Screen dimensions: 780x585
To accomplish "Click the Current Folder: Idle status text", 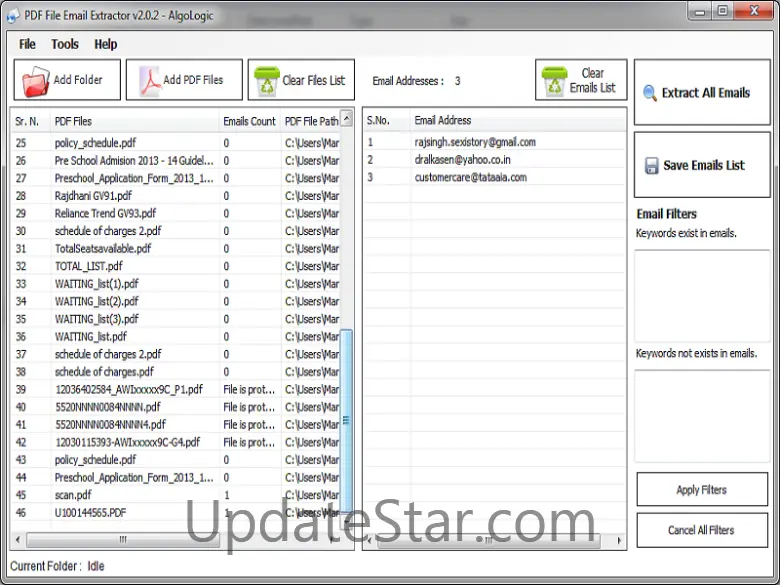I will [57, 566].
